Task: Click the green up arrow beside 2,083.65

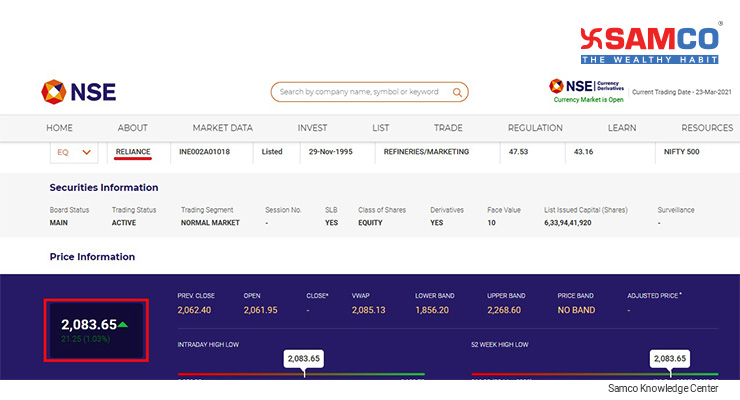Action: 123,324
